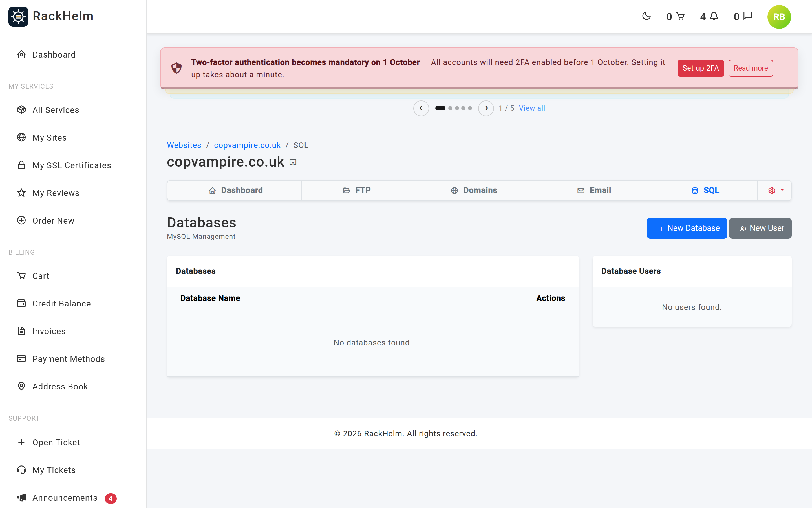Switch to the site Dashboard tab

(234, 190)
